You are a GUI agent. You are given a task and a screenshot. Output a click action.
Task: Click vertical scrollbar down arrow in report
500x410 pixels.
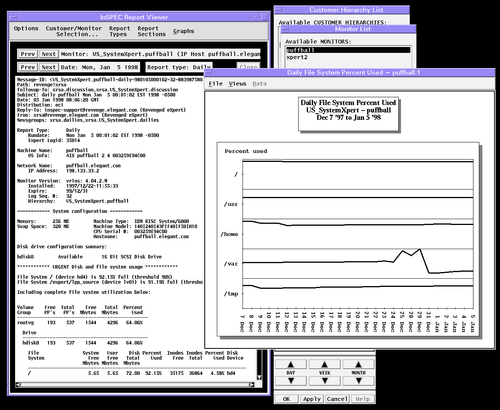(259, 377)
